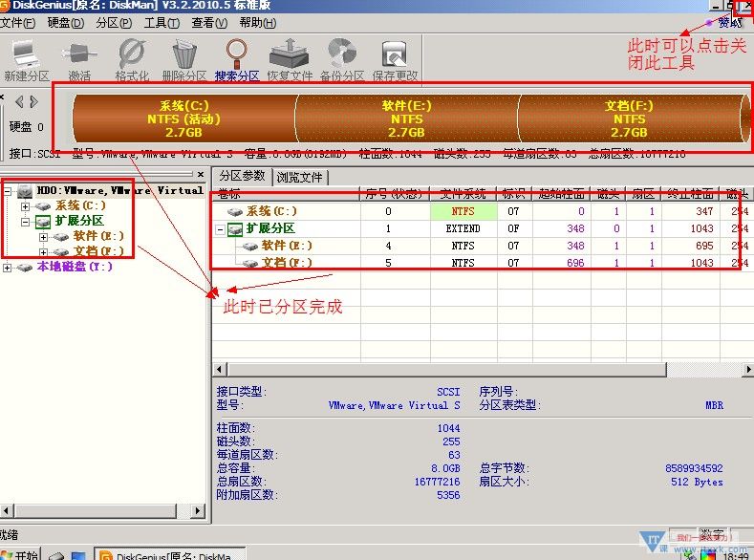Click the 总扇区数 value 16777216
Screen dimensions: 754x560
coord(437,482)
